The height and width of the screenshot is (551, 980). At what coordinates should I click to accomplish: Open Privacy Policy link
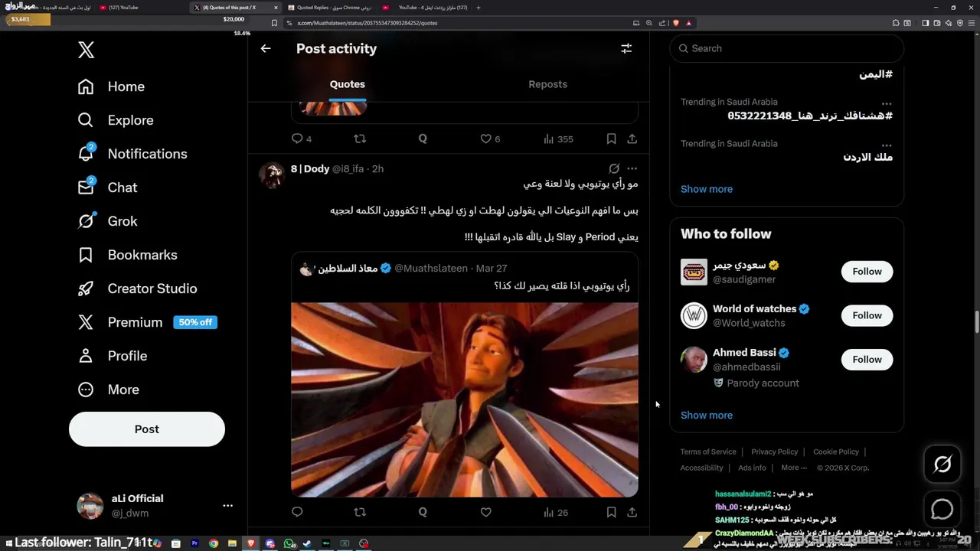[x=775, y=452]
